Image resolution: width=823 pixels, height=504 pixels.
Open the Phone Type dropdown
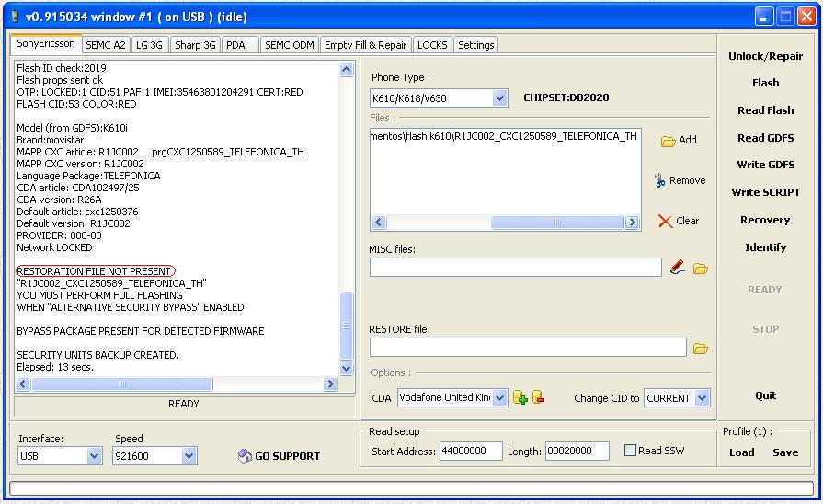click(499, 97)
